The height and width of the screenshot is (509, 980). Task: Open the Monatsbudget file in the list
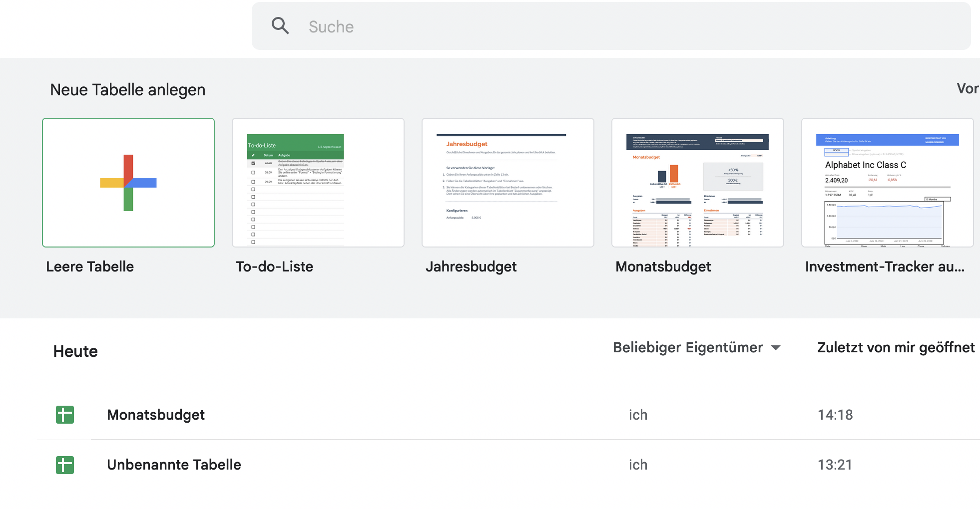(156, 415)
